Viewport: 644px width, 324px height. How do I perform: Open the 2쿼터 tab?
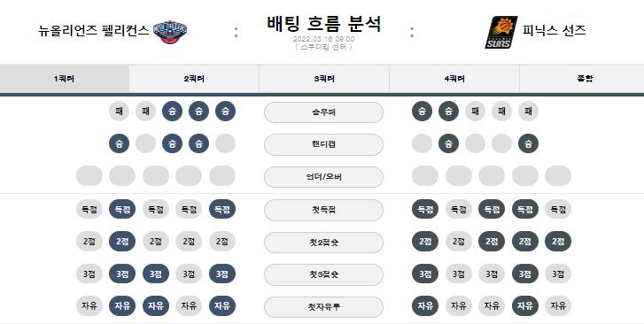(194, 79)
